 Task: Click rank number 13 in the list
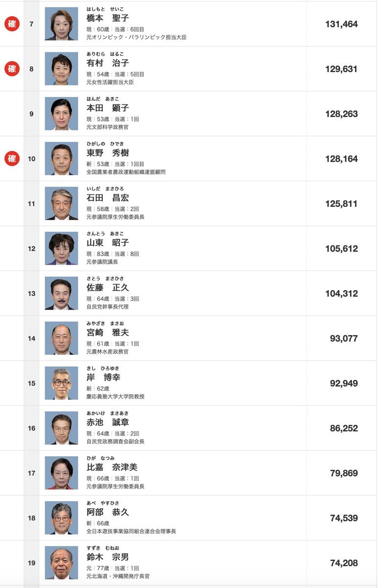pyautogui.click(x=31, y=294)
